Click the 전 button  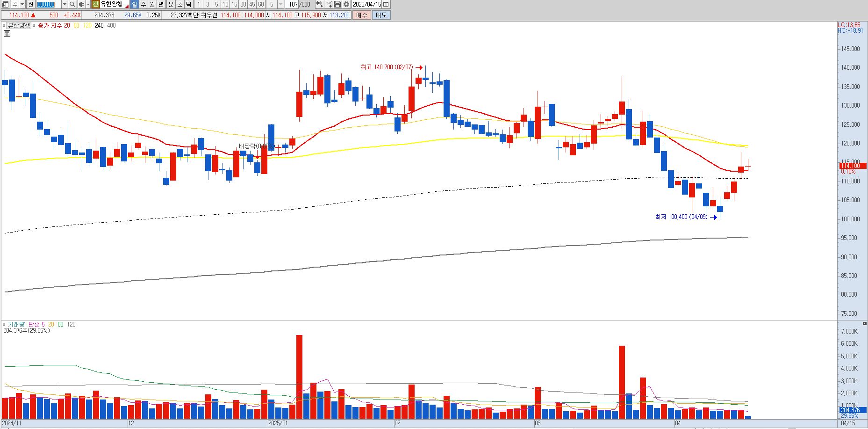pyautogui.click(x=30, y=4)
